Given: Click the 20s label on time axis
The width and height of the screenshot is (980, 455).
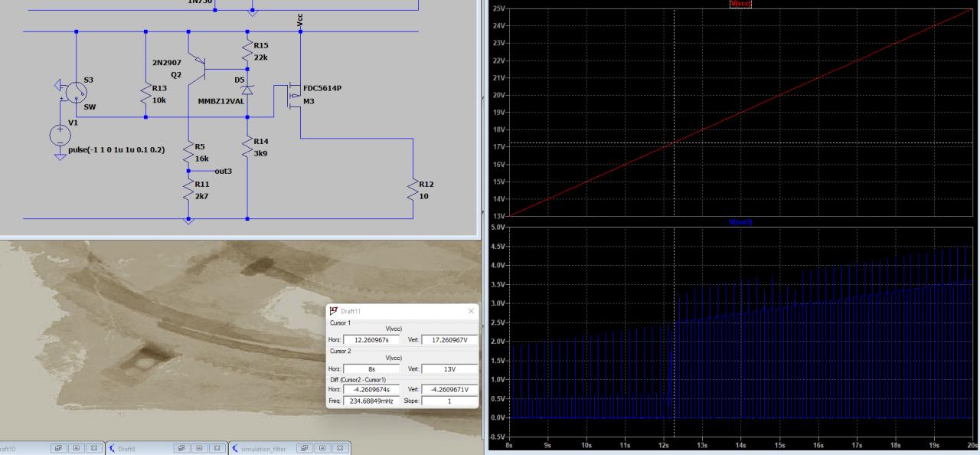Looking at the screenshot, I should (x=972, y=444).
